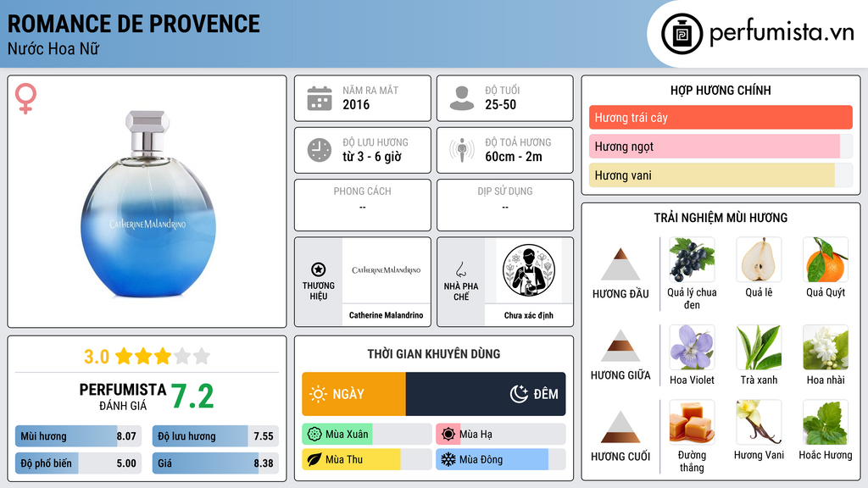Click the dark Đêm nighttime segment
Screen dimensions: 868x488
pos(486,394)
